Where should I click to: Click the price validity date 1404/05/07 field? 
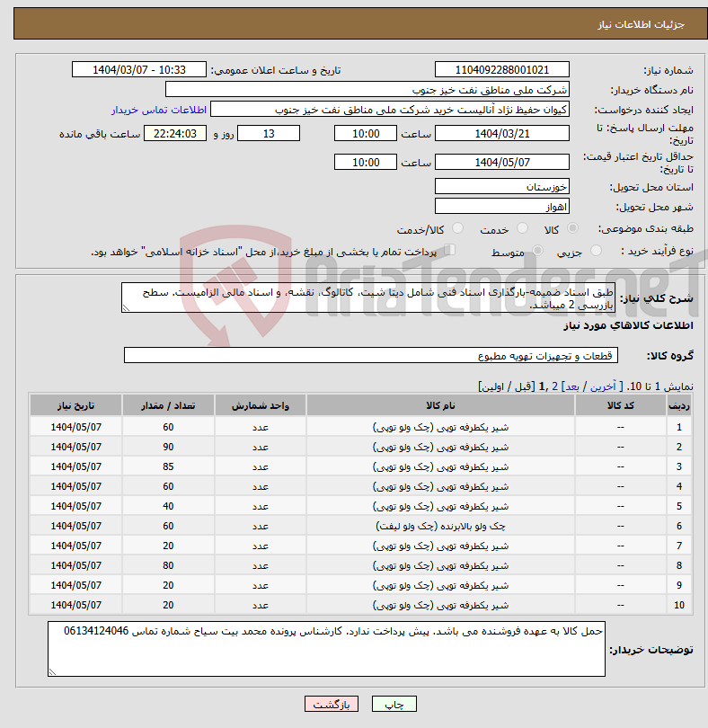[x=502, y=162]
